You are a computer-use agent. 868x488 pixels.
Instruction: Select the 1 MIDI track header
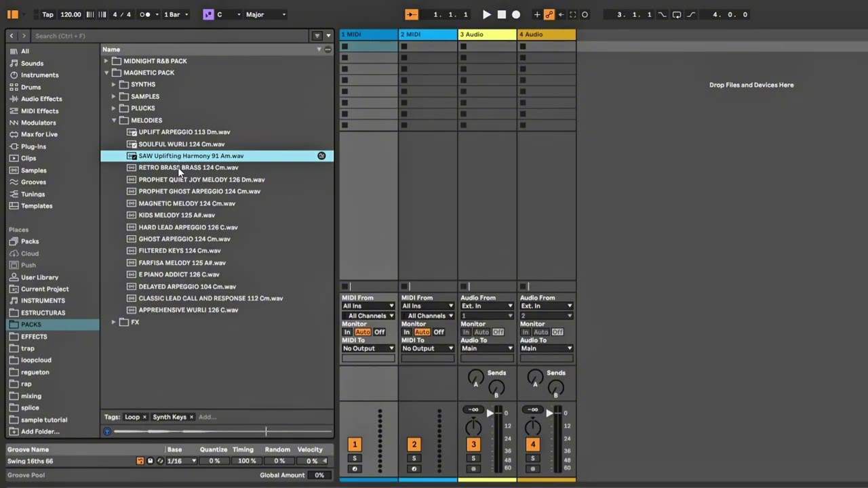368,35
